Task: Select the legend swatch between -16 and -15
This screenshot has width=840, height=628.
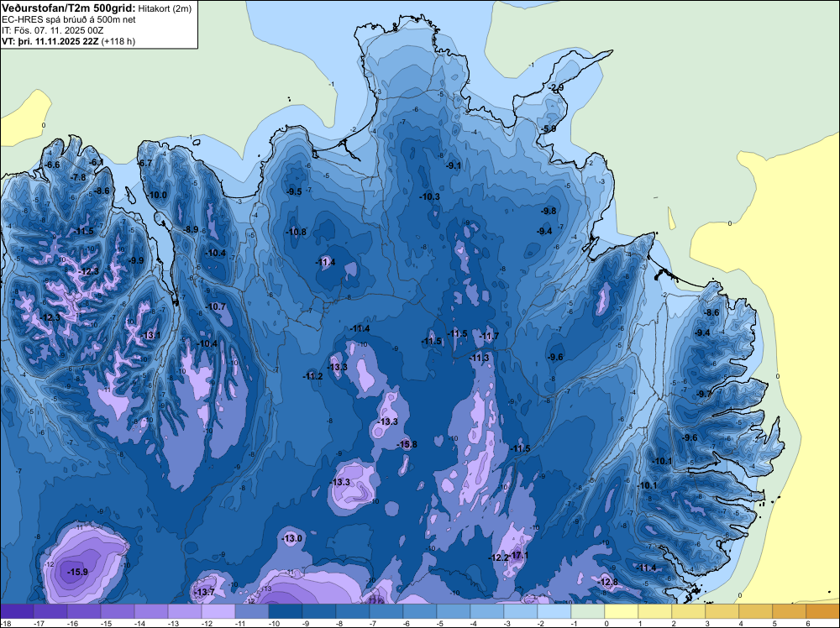Action: [84, 611]
